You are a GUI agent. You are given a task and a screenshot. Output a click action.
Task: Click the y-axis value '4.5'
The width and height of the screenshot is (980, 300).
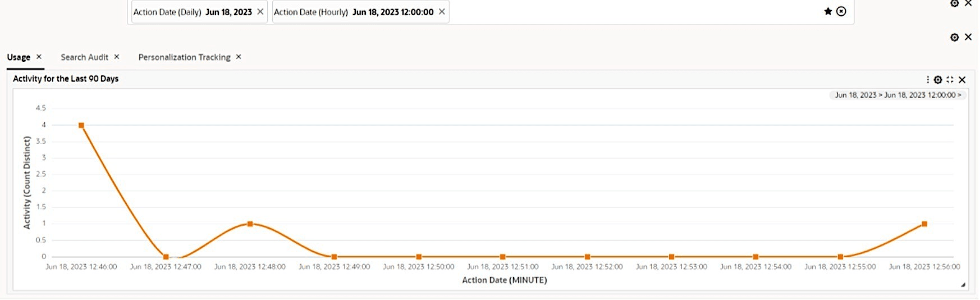point(41,108)
